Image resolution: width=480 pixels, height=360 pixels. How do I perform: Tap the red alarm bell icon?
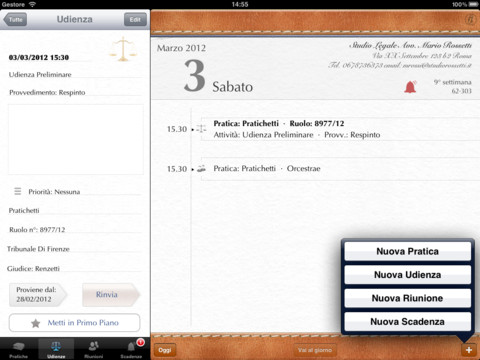coord(410,87)
